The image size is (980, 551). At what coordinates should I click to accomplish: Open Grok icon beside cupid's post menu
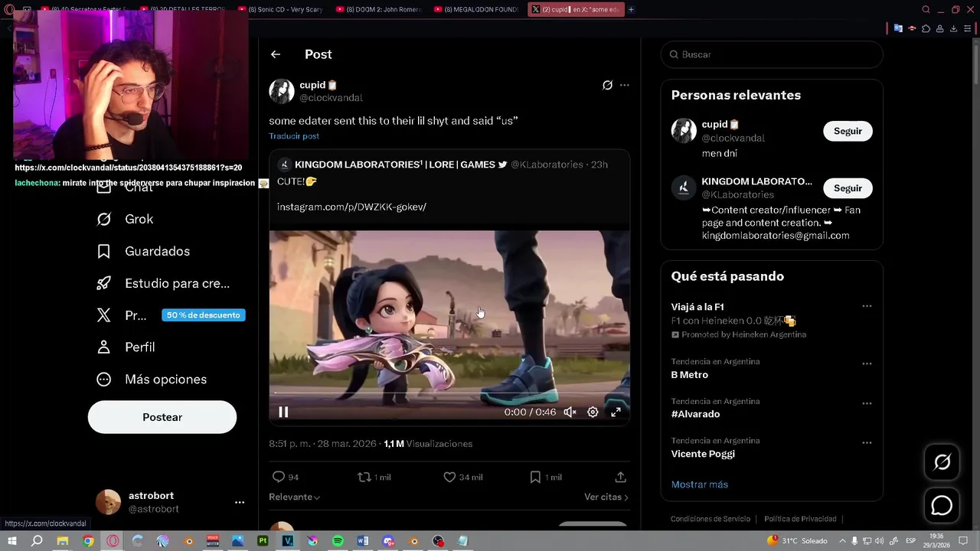[x=607, y=85]
